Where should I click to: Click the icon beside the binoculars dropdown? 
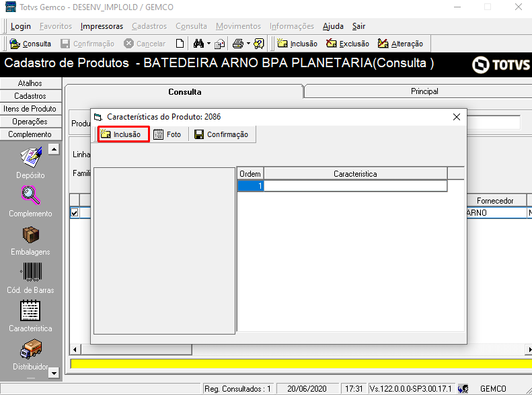click(220, 44)
